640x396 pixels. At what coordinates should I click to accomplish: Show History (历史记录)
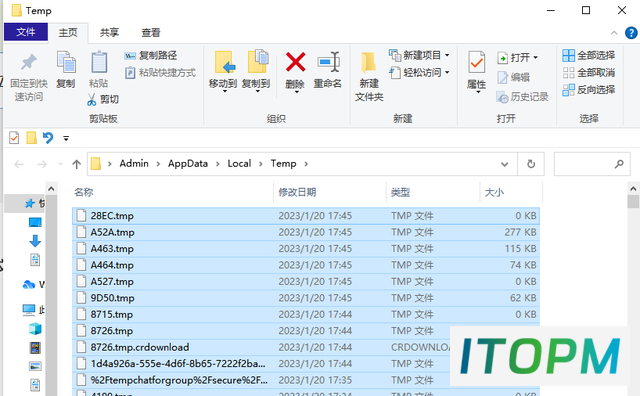coord(522,97)
